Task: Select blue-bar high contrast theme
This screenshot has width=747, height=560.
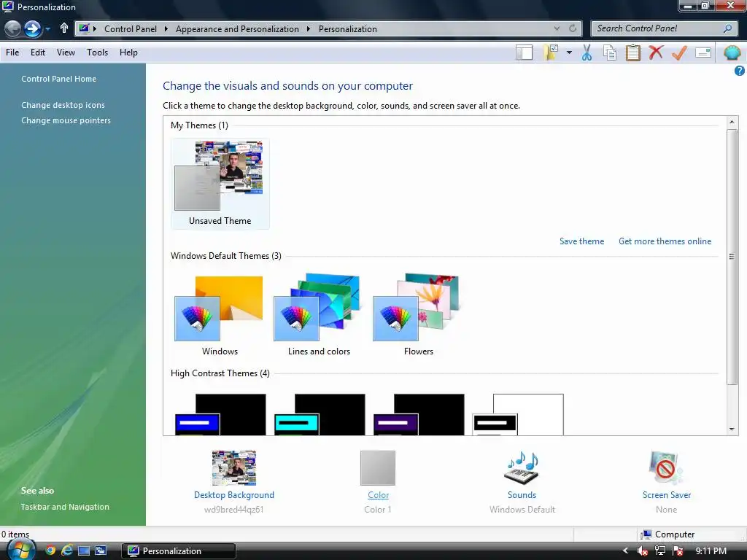Action: (x=220, y=414)
